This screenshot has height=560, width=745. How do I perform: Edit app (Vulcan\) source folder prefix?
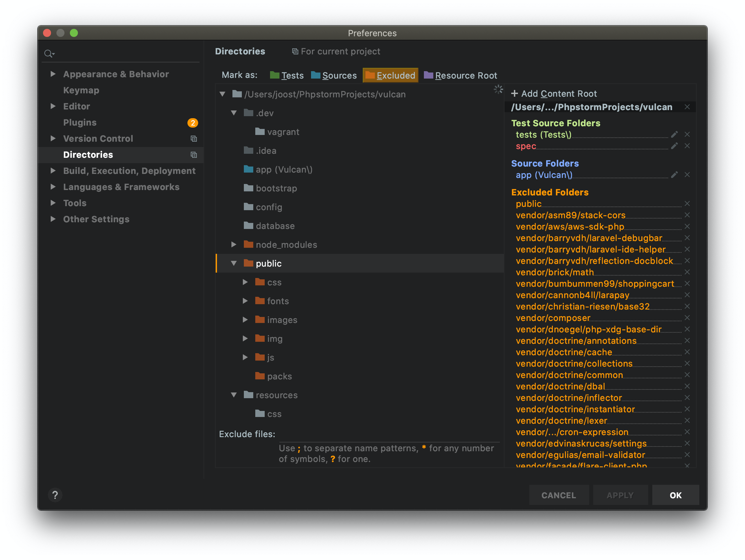tap(674, 175)
